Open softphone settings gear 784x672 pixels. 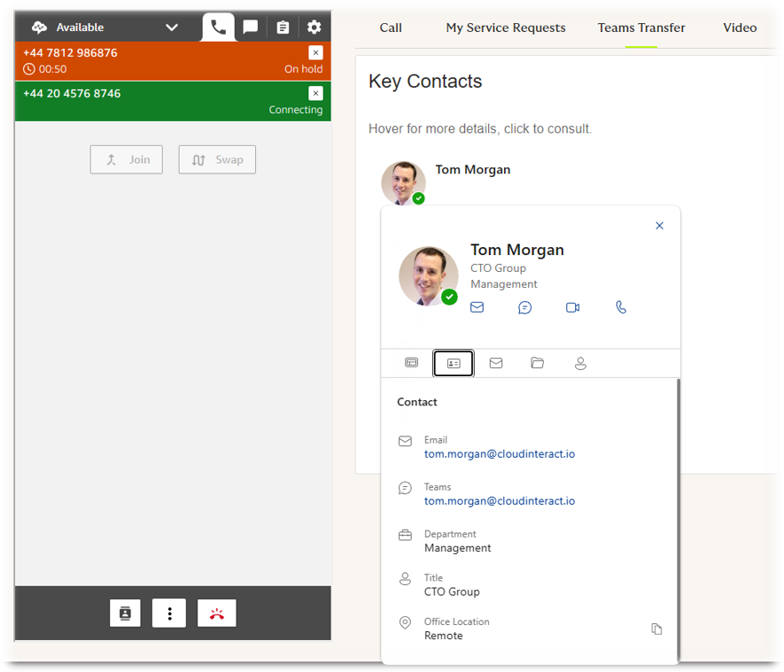click(x=314, y=27)
